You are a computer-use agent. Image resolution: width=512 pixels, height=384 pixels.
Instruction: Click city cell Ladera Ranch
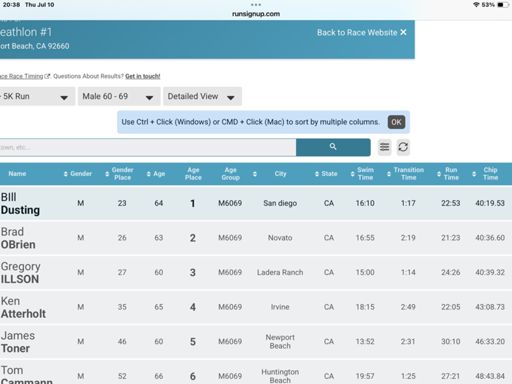pyautogui.click(x=280, y=272)
